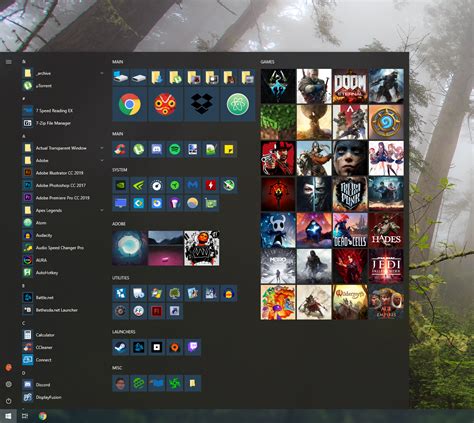This screenshot has height=423, width=474.
Task: Click the Windows Start button on the taskbar
Action: click(8, 416)
